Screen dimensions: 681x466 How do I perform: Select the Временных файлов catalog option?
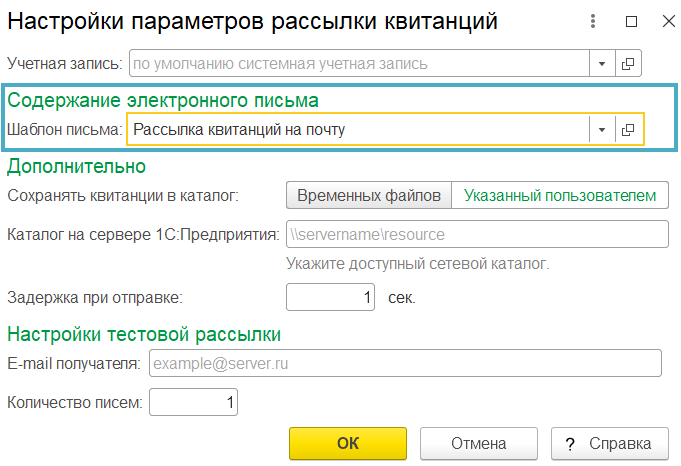[369, 195]
